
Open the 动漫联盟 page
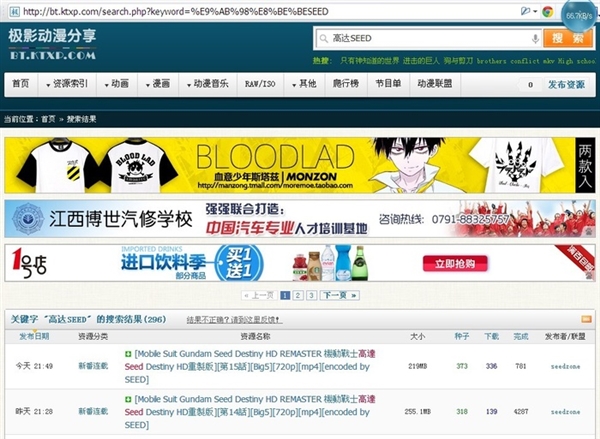coord(435,84)
